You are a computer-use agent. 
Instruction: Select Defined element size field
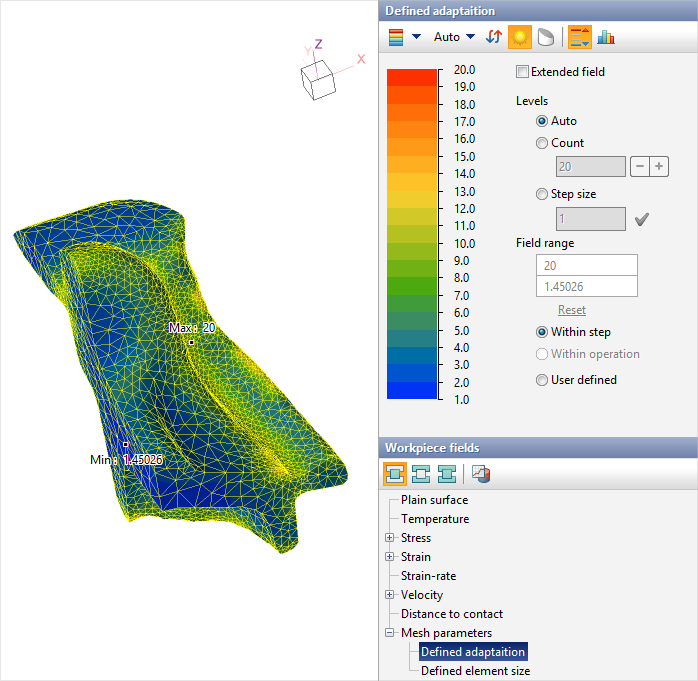(475, 671)
